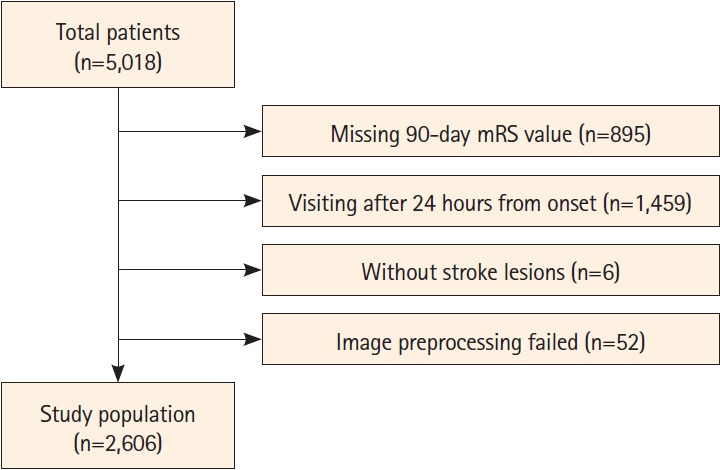
Task: Click arrowhead pointing to Visiting after 24 hours box
Action: pos(250,201)
